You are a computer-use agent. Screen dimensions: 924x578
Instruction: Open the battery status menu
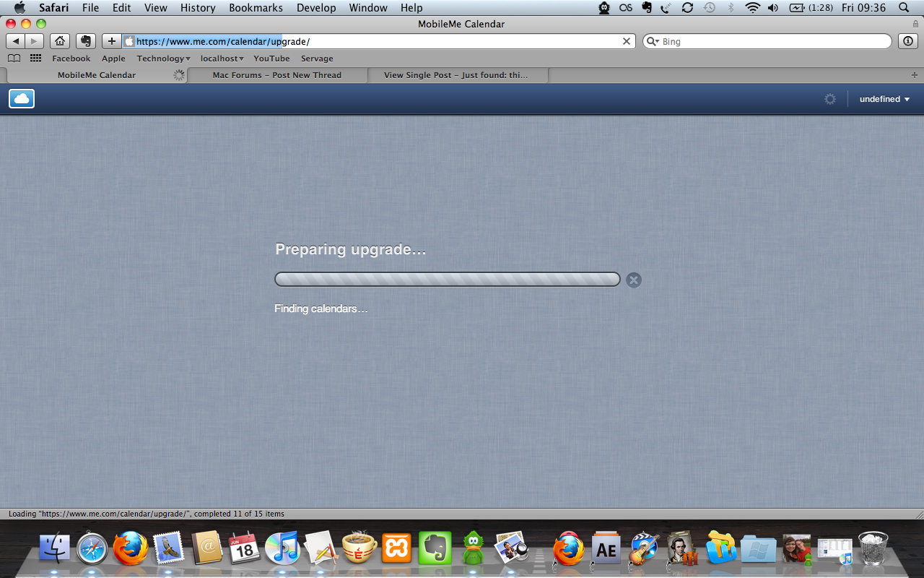[x=811, y=8]
